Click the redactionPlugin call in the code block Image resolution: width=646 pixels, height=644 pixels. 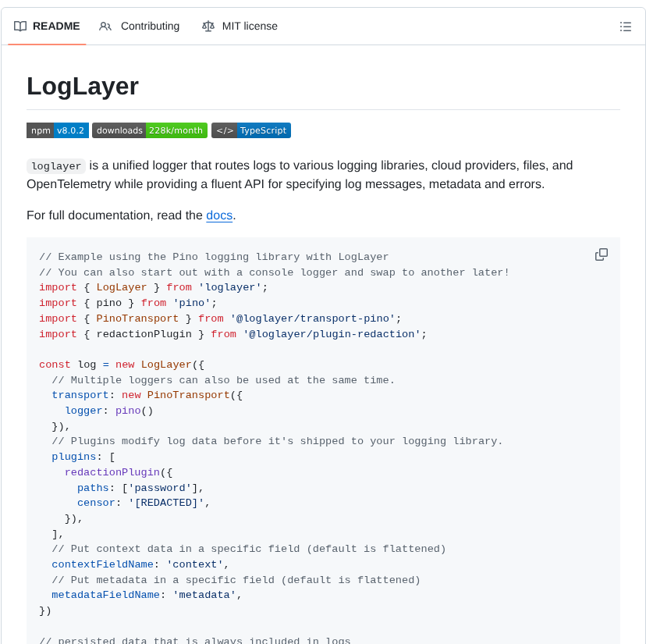113,471
